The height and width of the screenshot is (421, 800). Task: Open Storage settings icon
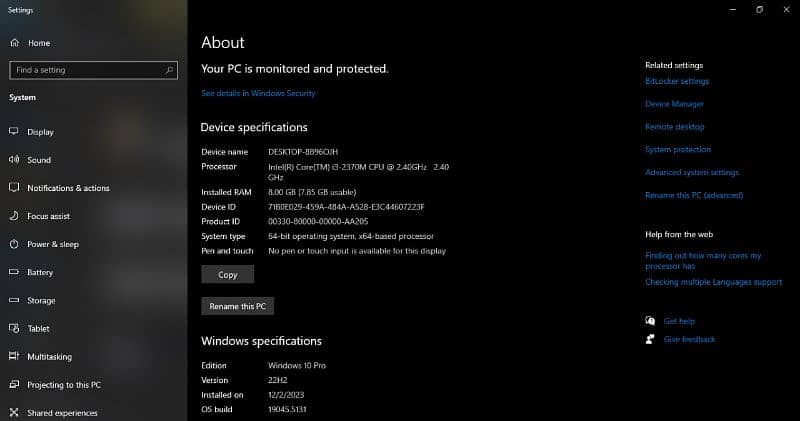coord(15,300)
